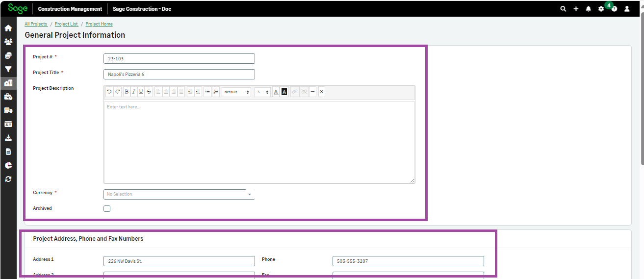Open the font family 'default' dropdown
Screen dimensions: 644x279
point(236,92)
